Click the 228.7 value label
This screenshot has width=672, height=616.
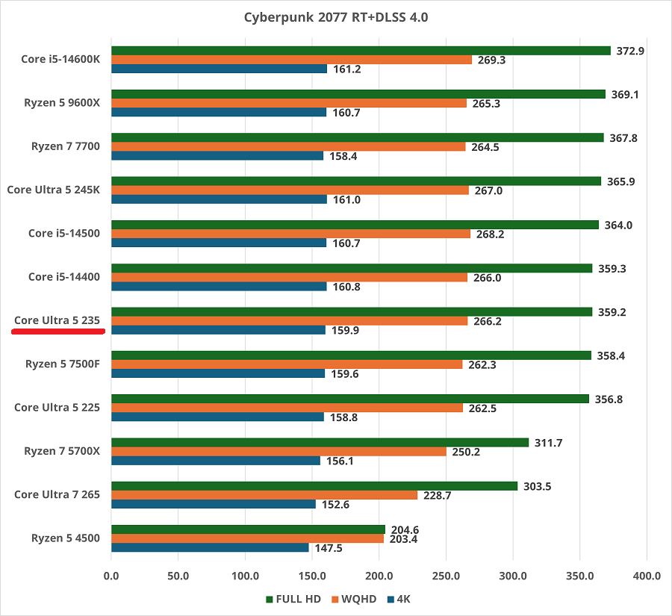pos(437,496)
